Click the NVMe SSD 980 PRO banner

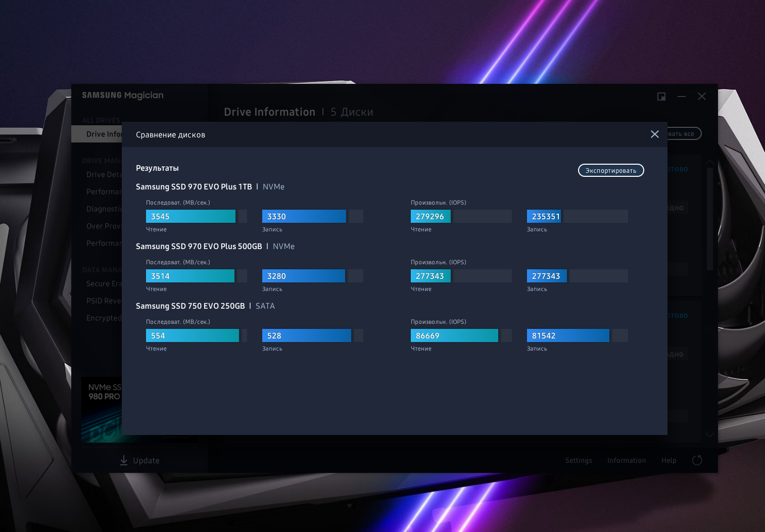pos(102,410)
